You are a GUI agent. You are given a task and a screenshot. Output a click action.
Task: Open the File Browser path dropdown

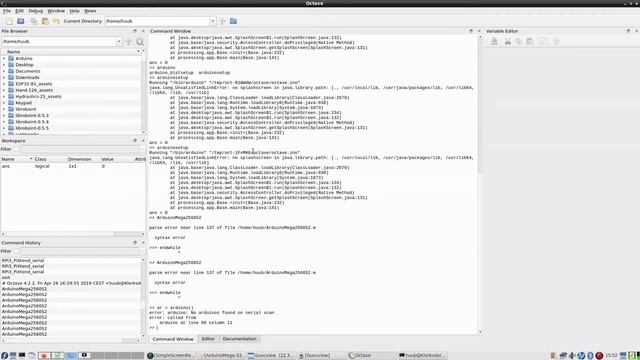point(118,42)
